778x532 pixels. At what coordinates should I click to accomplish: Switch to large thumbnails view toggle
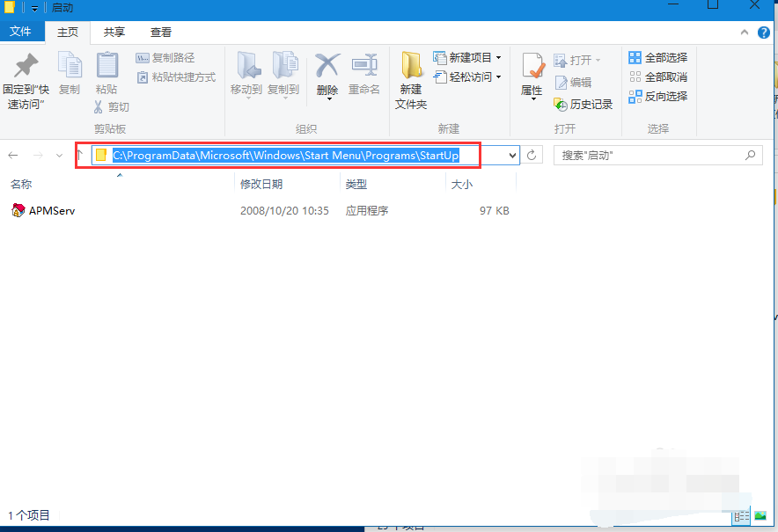pyautogui.click(x=760, y=516)
